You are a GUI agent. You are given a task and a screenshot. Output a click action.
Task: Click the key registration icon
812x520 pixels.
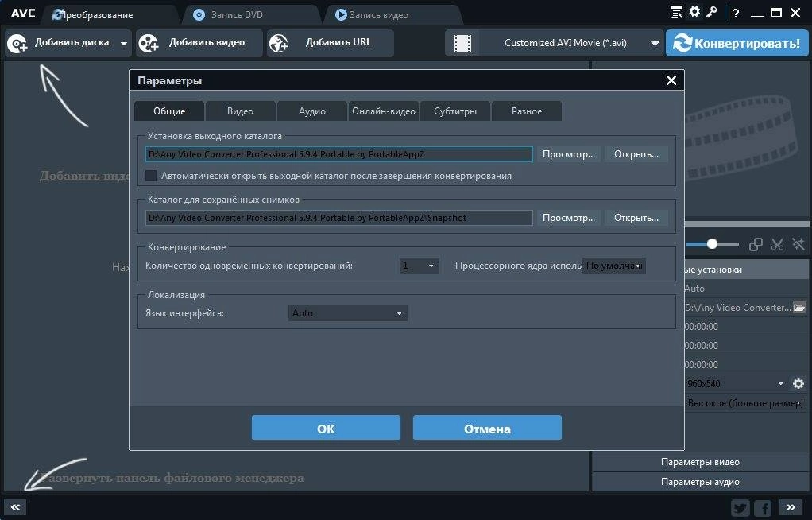tap(712, 11)
